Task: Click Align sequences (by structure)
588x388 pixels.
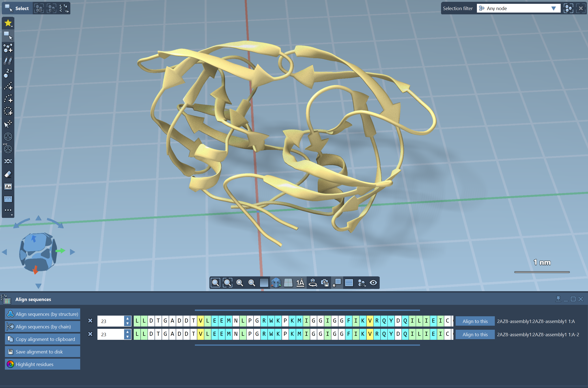Action: pos(43,314)
